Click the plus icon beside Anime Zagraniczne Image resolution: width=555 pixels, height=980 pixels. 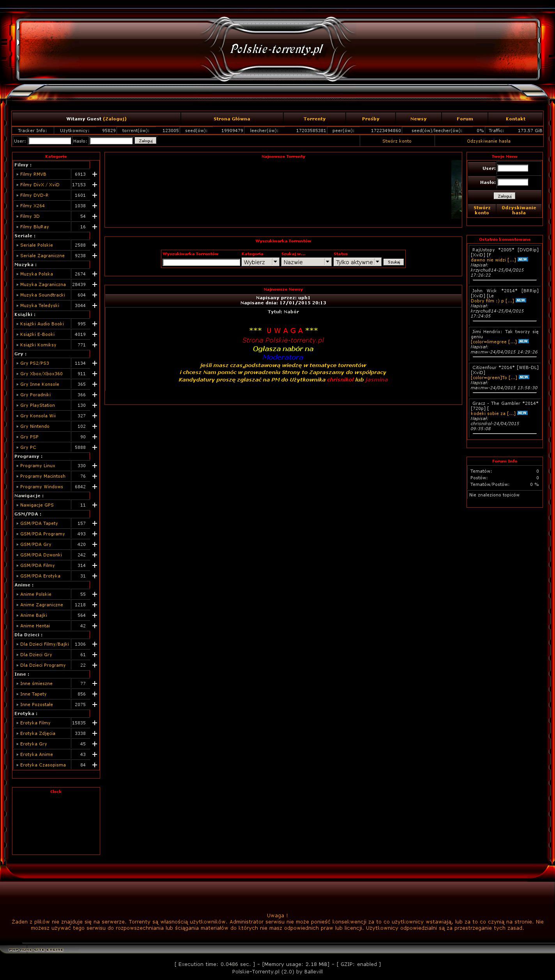pyautogui.click(x=94, y=605)
